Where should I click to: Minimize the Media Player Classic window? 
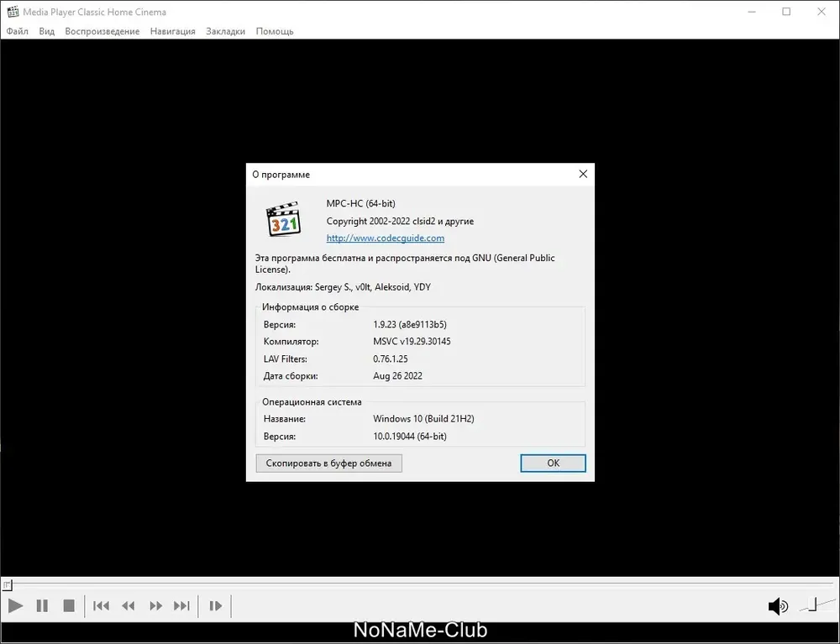[752, 11]
